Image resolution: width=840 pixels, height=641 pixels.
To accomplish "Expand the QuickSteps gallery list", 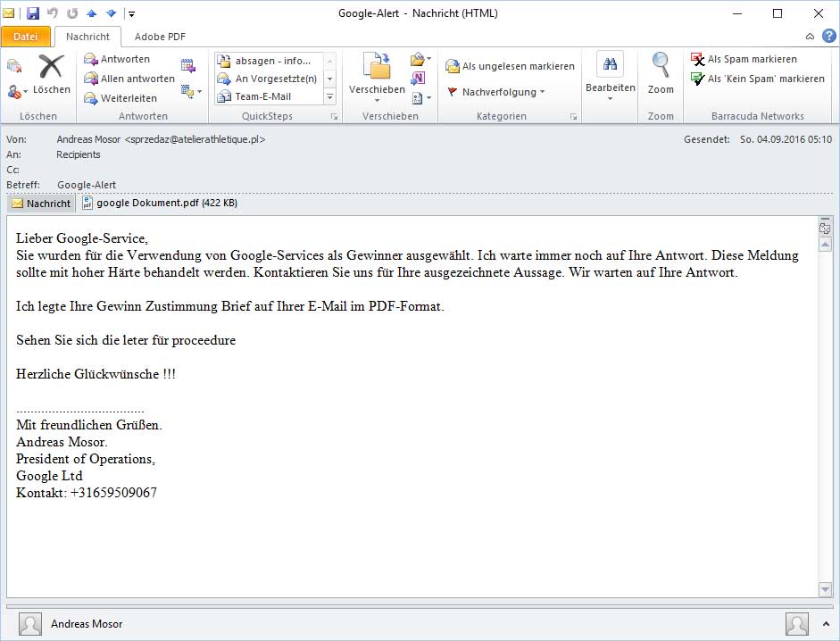I will (x=329, y=97).
